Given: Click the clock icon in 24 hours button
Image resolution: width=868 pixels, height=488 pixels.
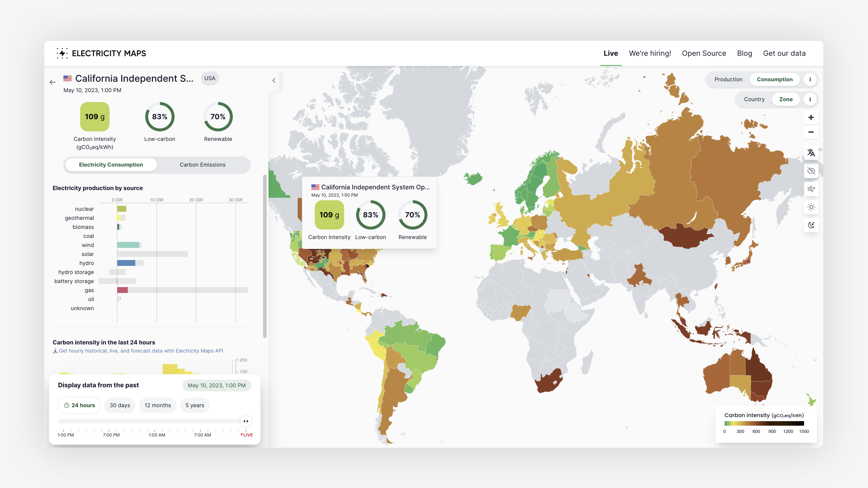Looking at the screenshot, I should (67, 405).
